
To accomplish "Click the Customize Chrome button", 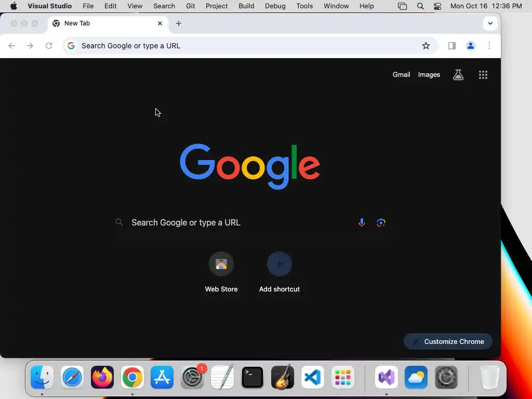I will pyautogui.click(x=448, y=342).
